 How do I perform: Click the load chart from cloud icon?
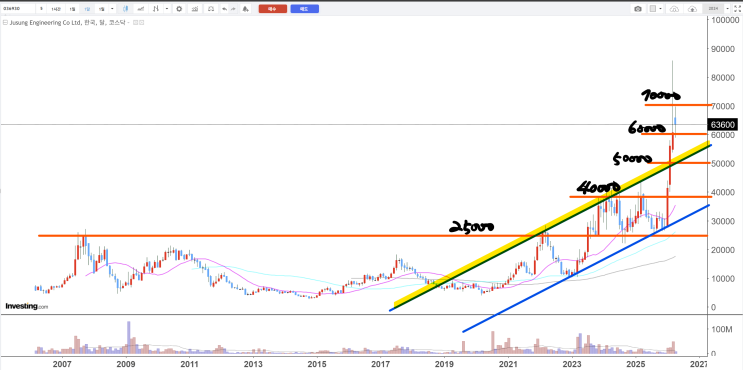pyautogui.click(x=675, y=9)
